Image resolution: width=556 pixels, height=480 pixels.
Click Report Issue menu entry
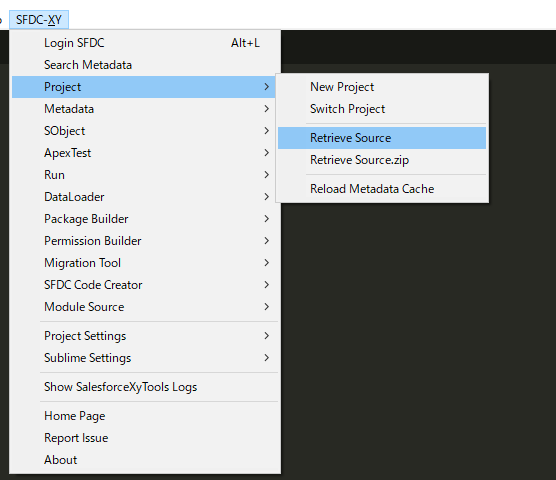[x=145, y=438]
